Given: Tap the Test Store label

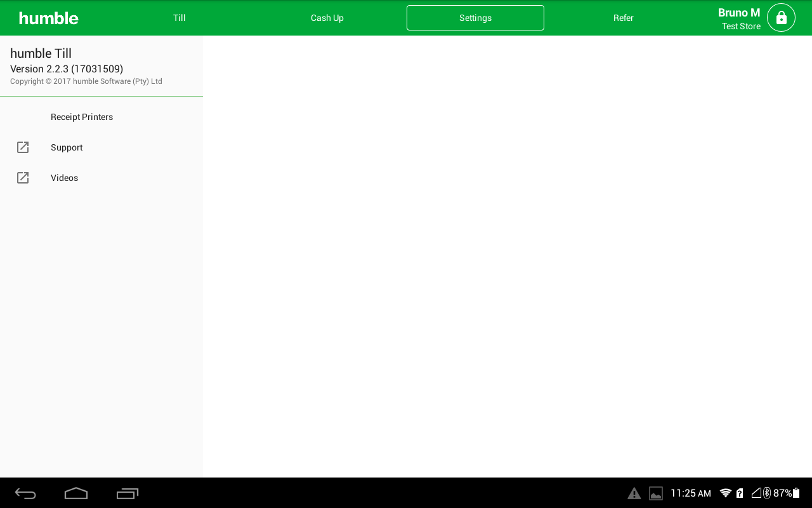Looking at the screenshot, I should (x=741, y=27).
